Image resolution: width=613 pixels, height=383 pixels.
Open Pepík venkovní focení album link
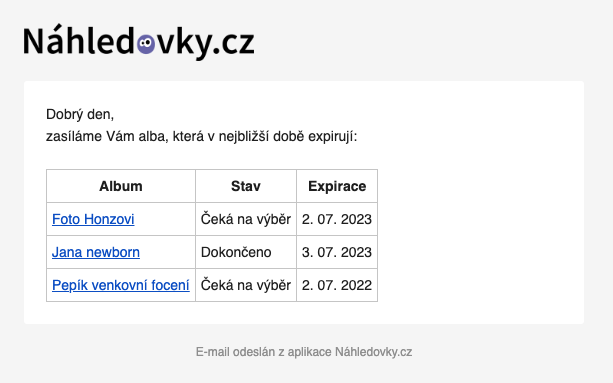click(121, 285)
